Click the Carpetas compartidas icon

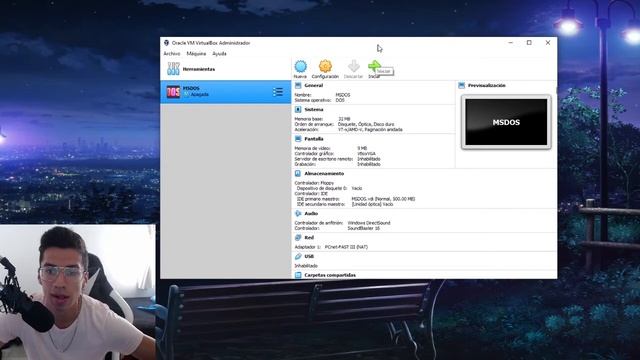tap(298, 275)
